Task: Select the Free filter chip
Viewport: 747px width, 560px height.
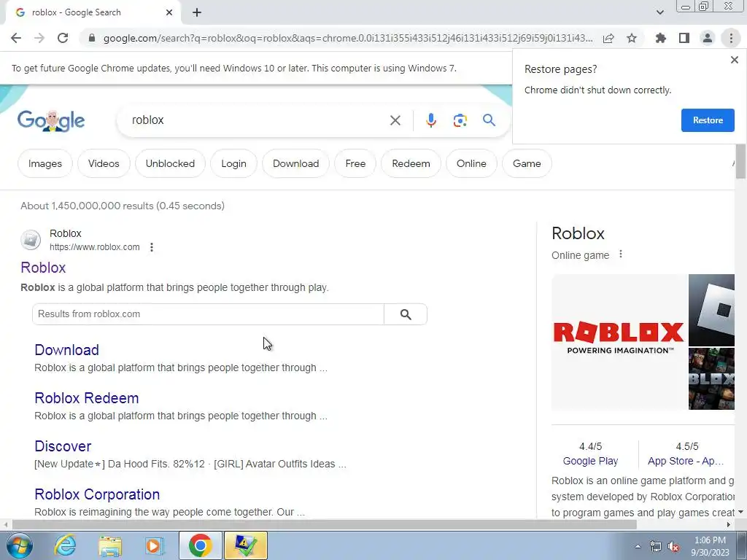Action: (355, 163)
